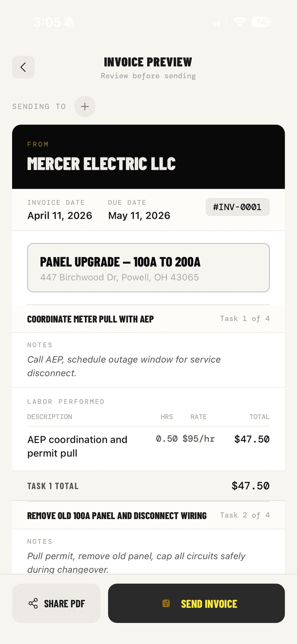Tap the May 11, 2026 due date
Viewport: 297px width, 644px height.
139,215
